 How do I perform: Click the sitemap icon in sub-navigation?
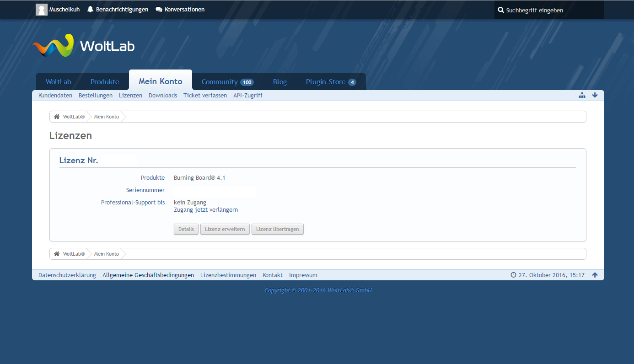point(582,95)
